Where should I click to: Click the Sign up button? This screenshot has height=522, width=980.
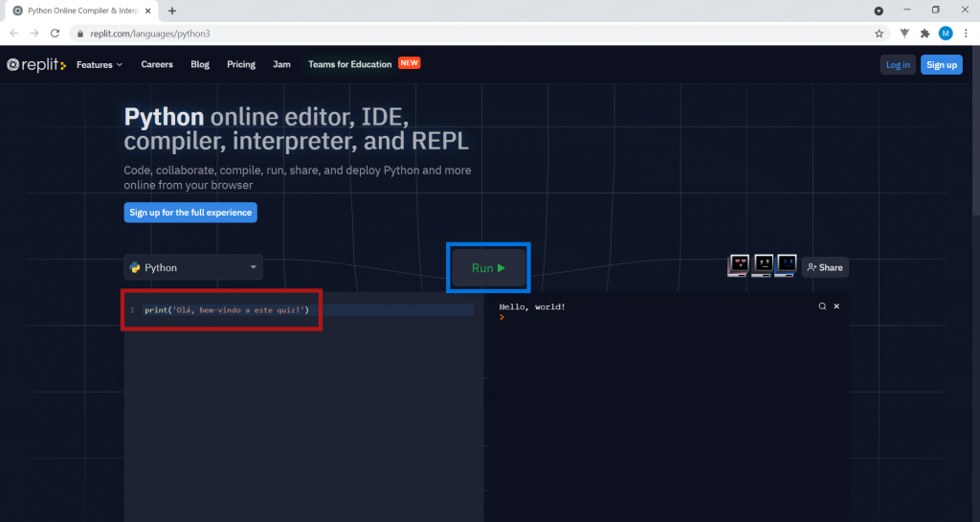[942, 64]
